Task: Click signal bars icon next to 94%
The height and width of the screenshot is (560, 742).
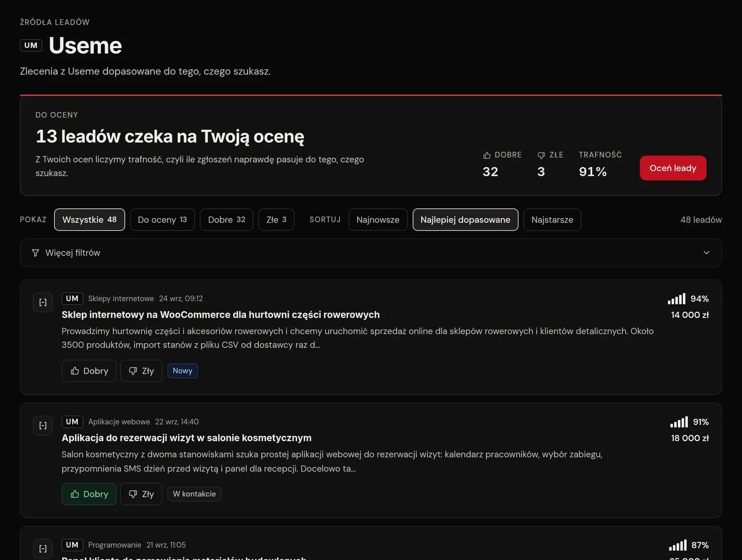Action: [677, 299]
